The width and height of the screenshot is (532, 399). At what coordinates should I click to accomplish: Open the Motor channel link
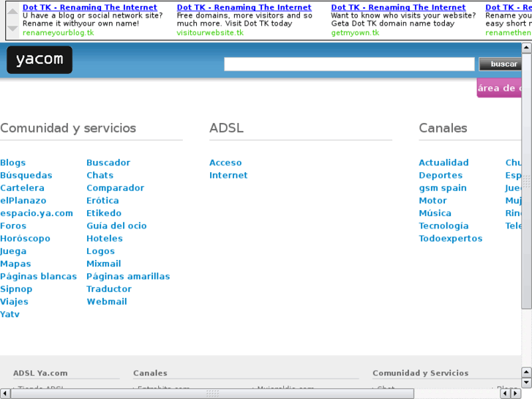point(432,201)
